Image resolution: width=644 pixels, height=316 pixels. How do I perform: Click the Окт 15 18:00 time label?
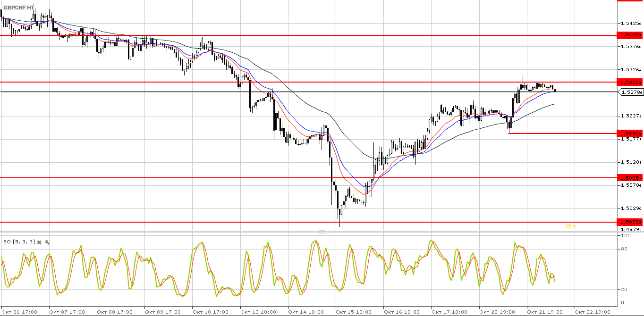coord(353,312)
